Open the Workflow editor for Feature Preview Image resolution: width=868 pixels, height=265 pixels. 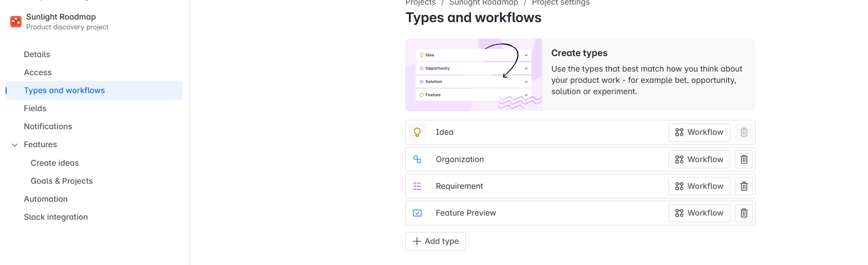pyautogui.click(x=699, y=213)
